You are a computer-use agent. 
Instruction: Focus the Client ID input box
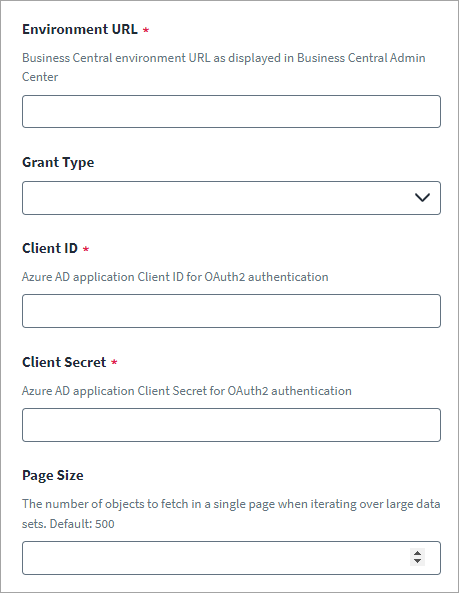pos(231,311)
